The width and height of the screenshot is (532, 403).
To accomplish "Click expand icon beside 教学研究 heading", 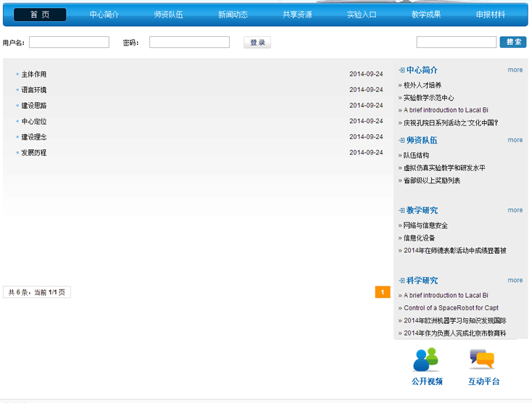I will pyautogui.click(x=402, y=211).
